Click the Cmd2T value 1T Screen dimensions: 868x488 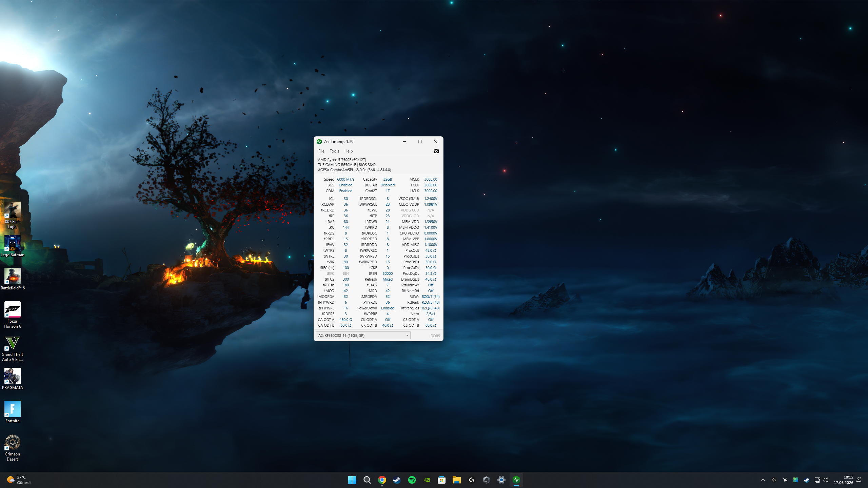(x=388, y=191)
